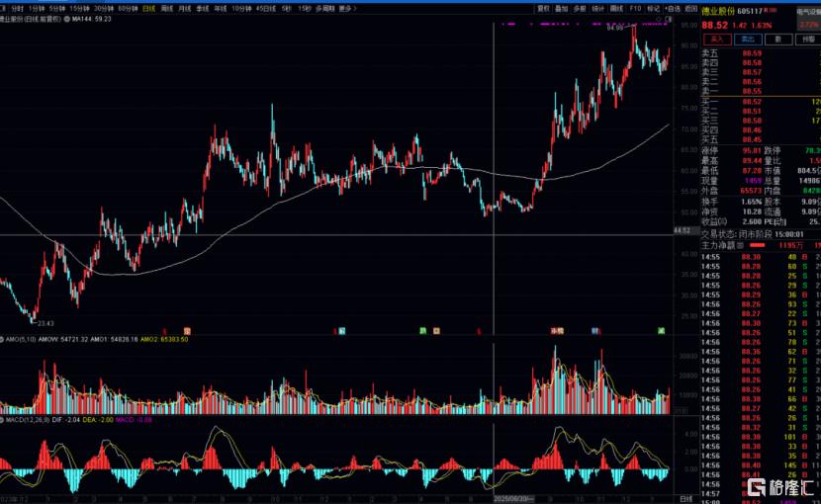This screenshot has width=821, height=504.
Task: Select the 60分钟 period tab
Action: [128, 9]
